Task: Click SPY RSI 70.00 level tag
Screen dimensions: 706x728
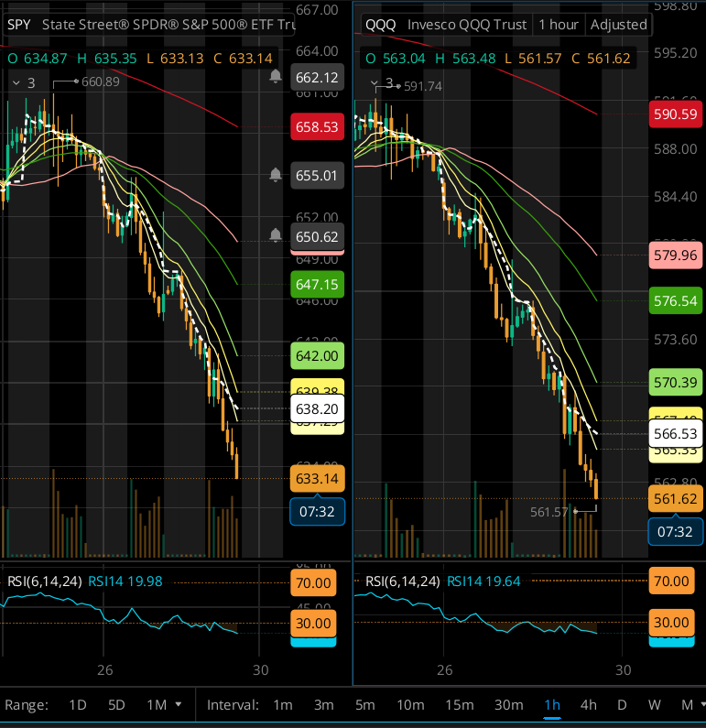Action: 313,582
